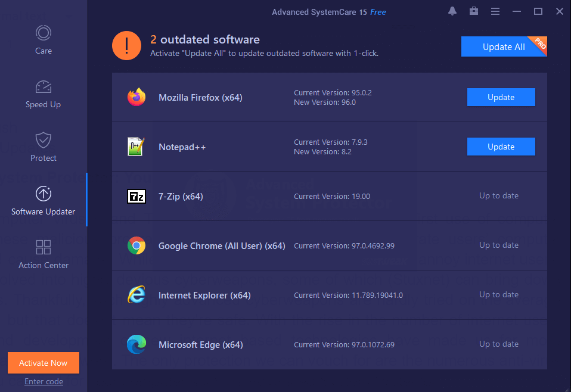Screen dimensions: 571x392
Task: Click the Google Chrome icon
Action: pos(136,245)
